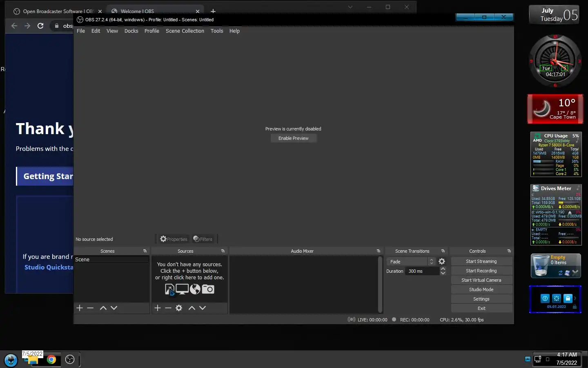Image resolution: width=588 pixels, height=368 pixels.
Task: Float the Controls dock
Action: (x=509, y=251)
